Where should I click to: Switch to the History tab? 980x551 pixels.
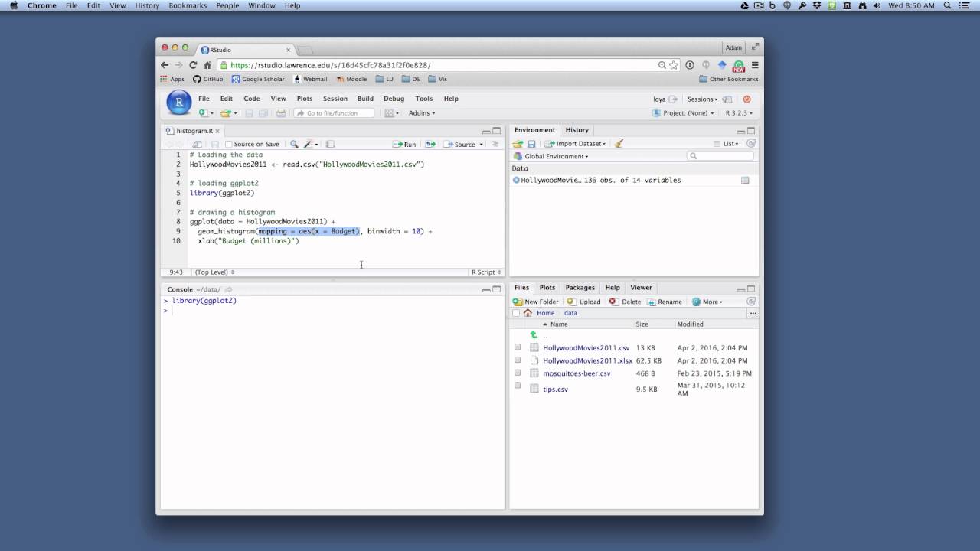(x=577, y=130)
